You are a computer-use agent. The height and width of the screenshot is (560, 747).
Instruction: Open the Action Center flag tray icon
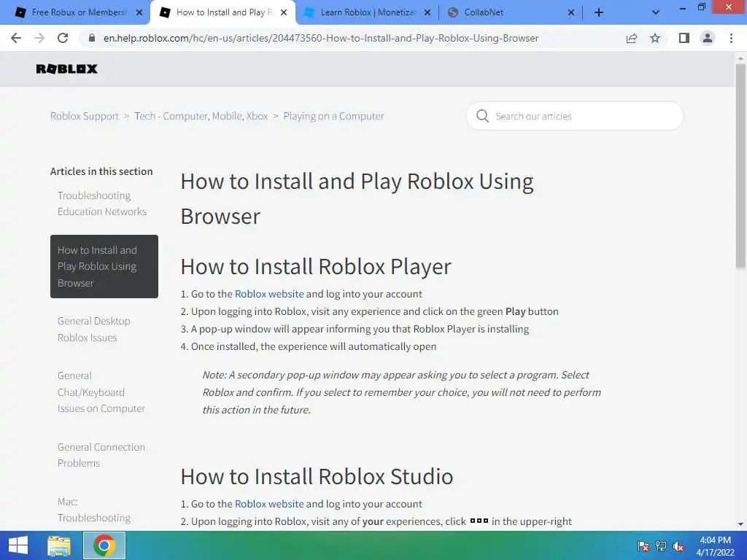[x=643, y=546]
